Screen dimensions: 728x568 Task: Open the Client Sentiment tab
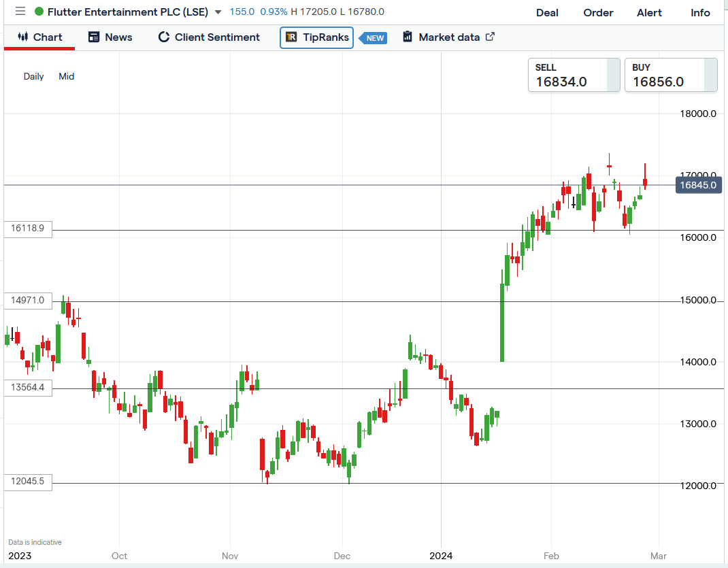point(209,37)
